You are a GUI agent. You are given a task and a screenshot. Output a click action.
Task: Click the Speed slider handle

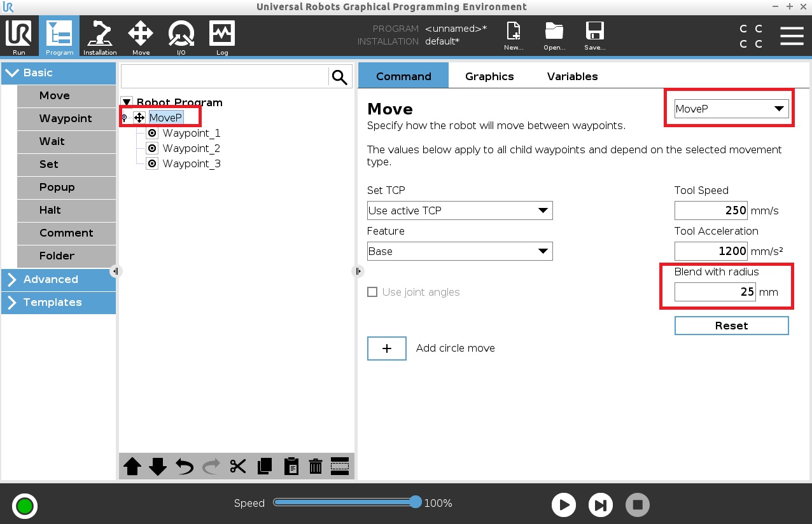point(416,502)
